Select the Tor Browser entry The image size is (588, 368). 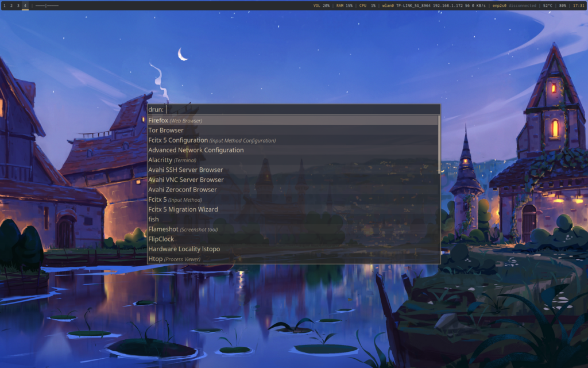click(166, 131)
